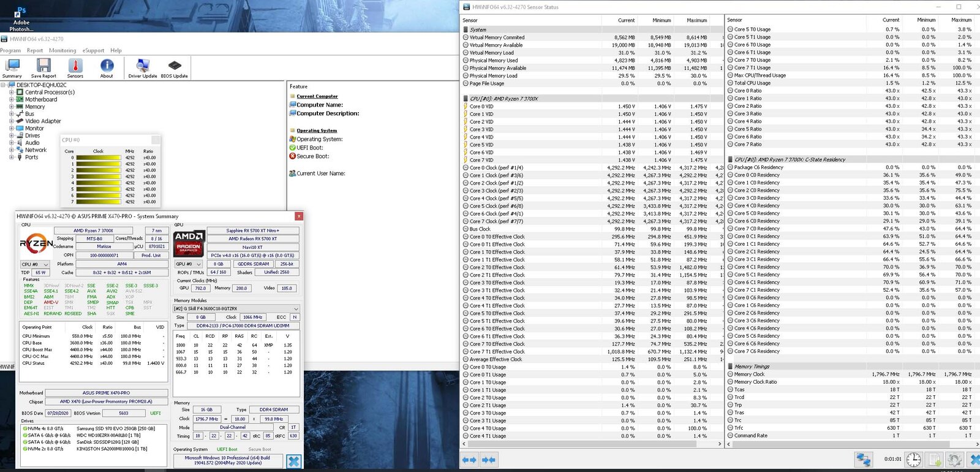Open BIOS Update chip icon

(x=175, y=66)
